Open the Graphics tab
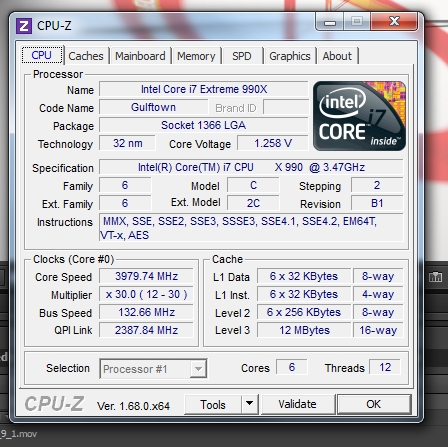Viewport: 448px width, 447px height. [x=290, y=56]
